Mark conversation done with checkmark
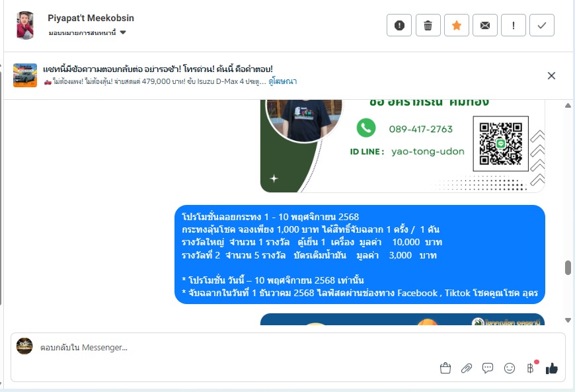Viewport: 575px width, 392px height. (542, 25)
